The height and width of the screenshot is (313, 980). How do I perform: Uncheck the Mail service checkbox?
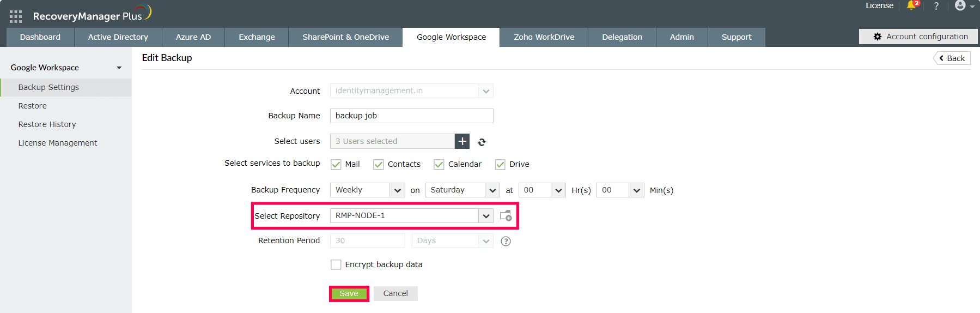point(336,164)
